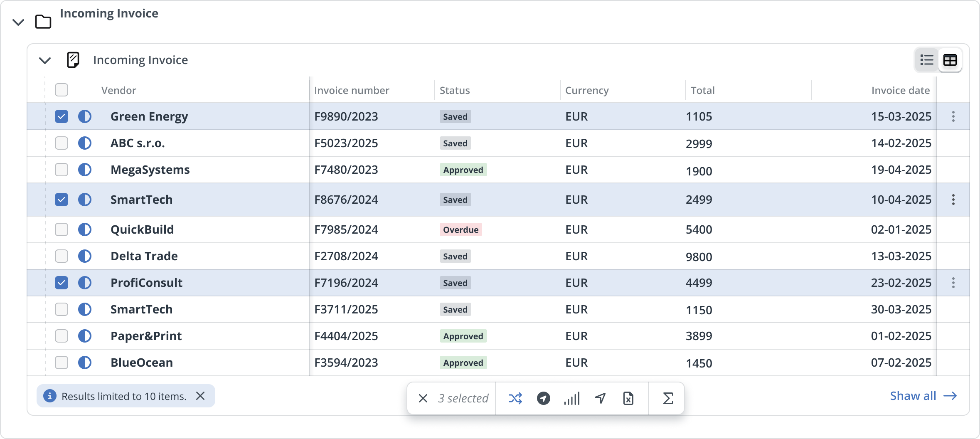Screen dimensions: 980x439
Task: Open three-dot menu for ProfiConsult row
Action: click(x=953, y=283)
